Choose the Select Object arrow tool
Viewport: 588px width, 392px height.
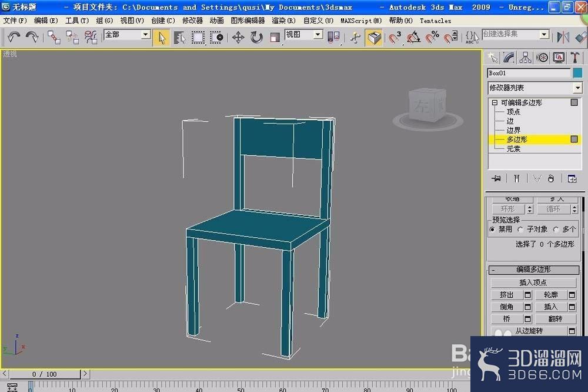click(x=162, y=38)
